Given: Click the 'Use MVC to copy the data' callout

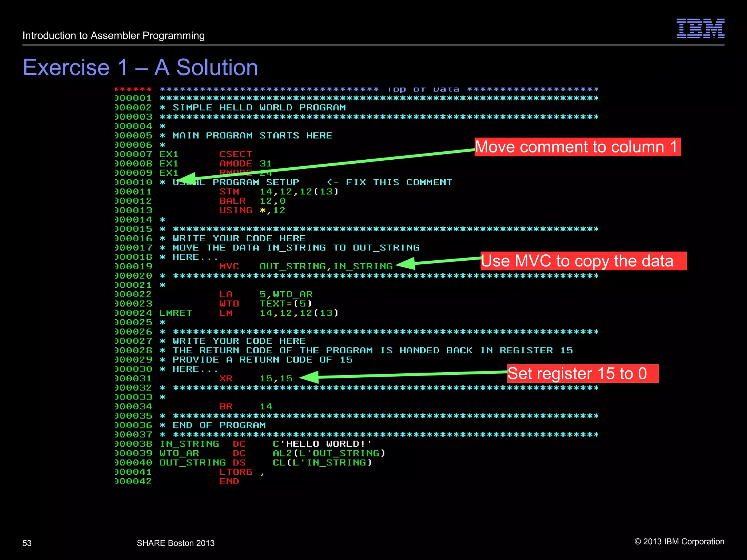Looking at the screenshot, I should (583, 261).
